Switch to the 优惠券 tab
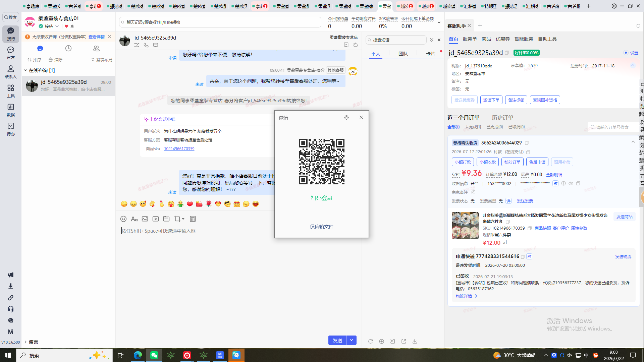This screenshot has height=362, width=644. click(502, 39)
